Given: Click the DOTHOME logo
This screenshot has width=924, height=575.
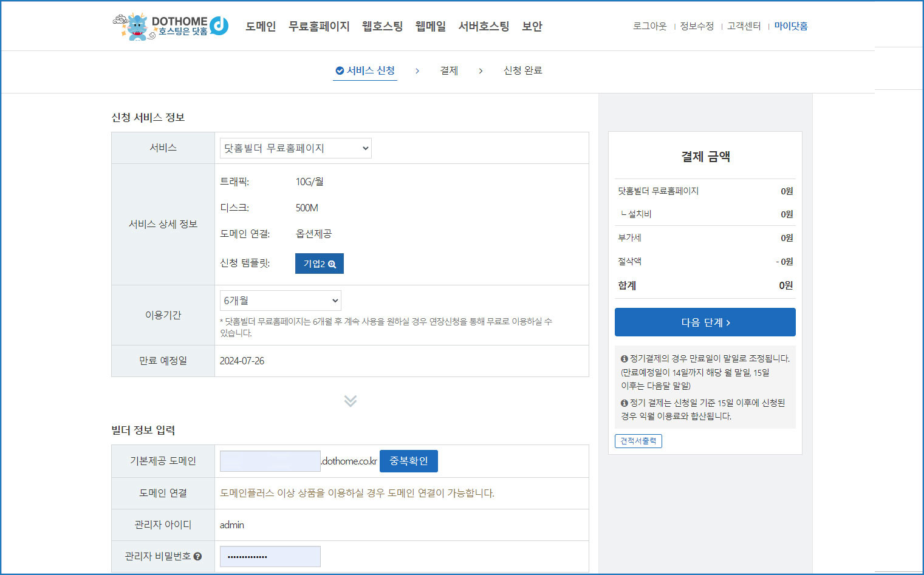Looking at the screenshot, I should pos(171,26).
